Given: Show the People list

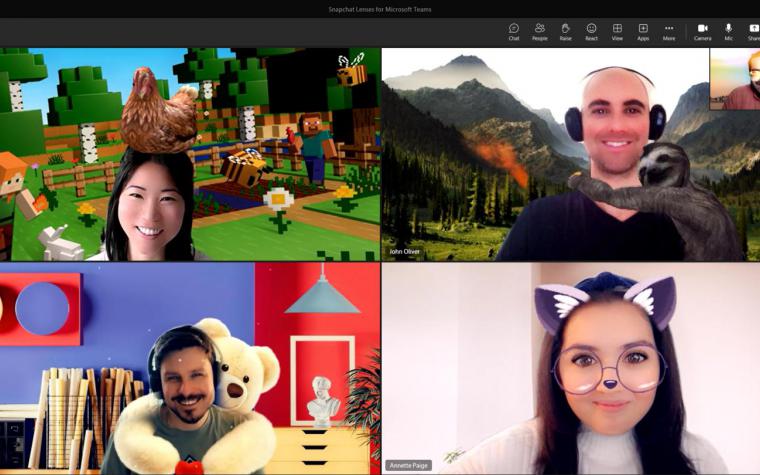Looking at the screenshot, I should click(x=539, y=32).
